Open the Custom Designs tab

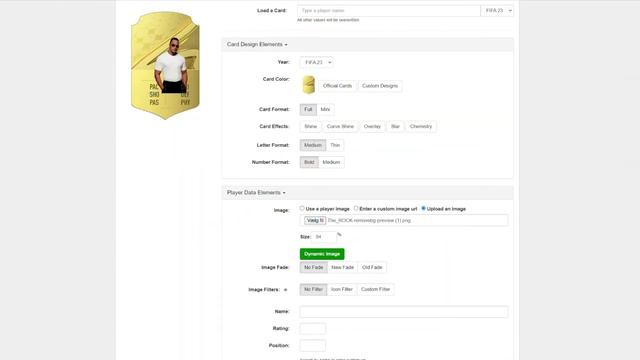[x=380, y=86]
